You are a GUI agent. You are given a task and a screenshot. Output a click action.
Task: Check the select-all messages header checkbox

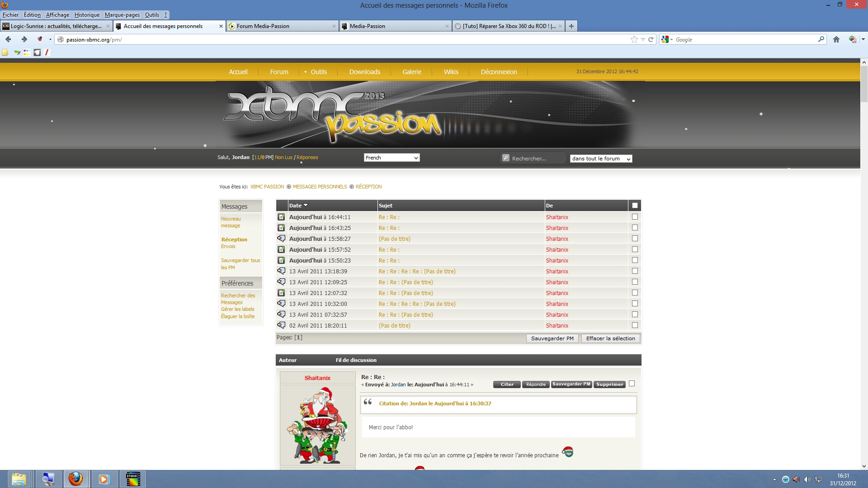pyautogui.click(x=635, y=206)
